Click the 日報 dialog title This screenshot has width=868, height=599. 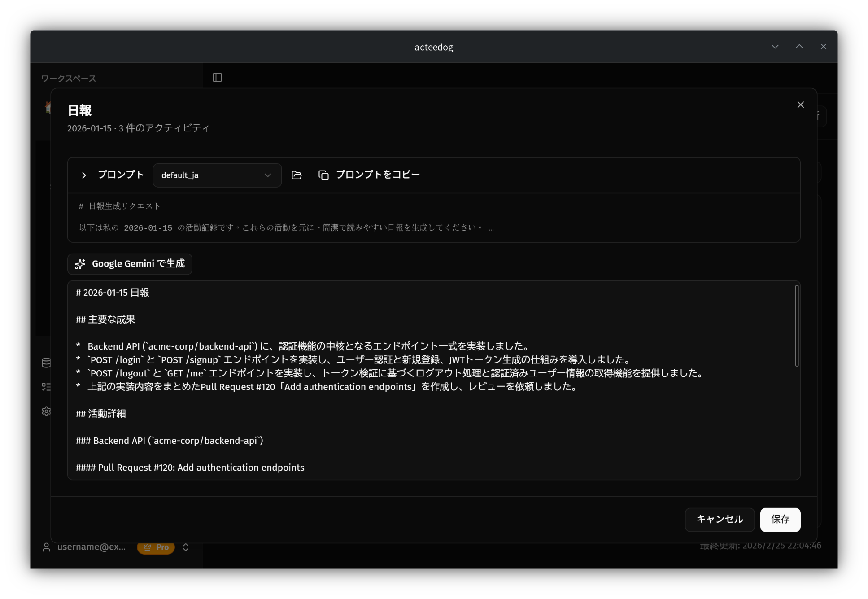click(79, 110)
